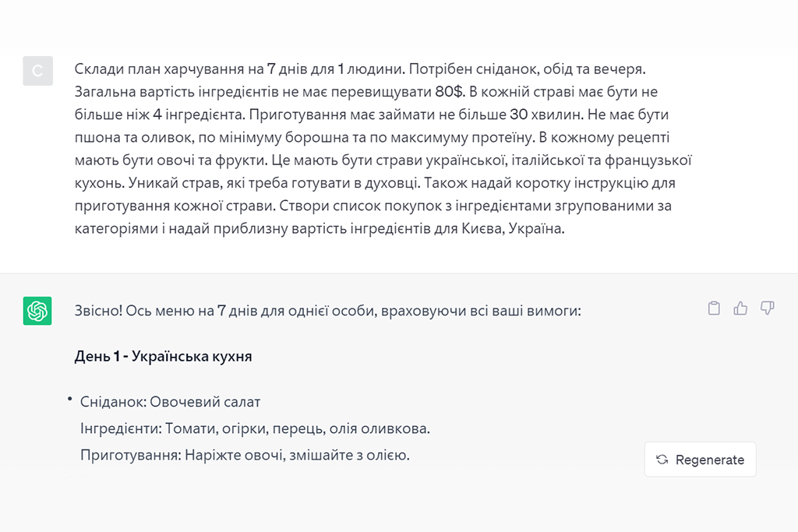The width and height of the screenshot is (798, 532).
Task: Click the thumbs up icon
Action: click(x=740, y=308)
